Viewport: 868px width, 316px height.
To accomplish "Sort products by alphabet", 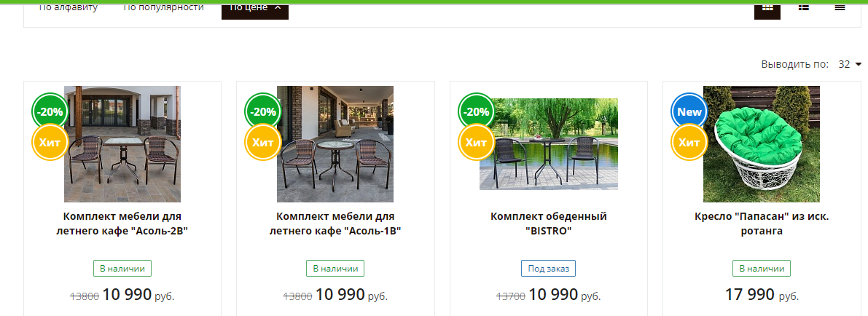I will (x=68, y=8).
